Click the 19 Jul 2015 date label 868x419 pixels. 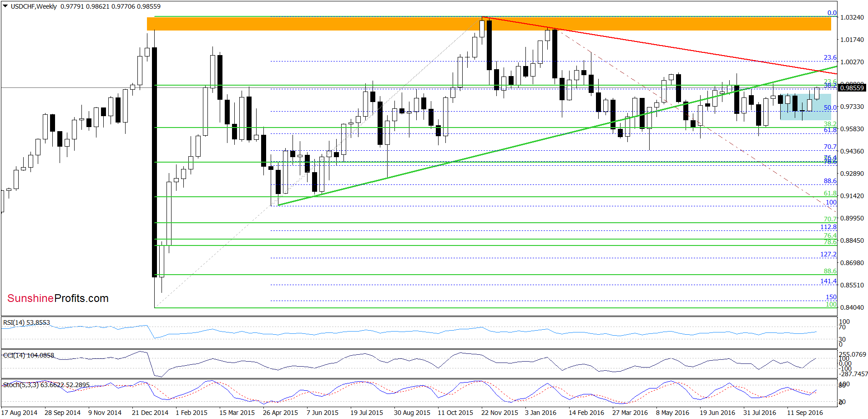367,413
